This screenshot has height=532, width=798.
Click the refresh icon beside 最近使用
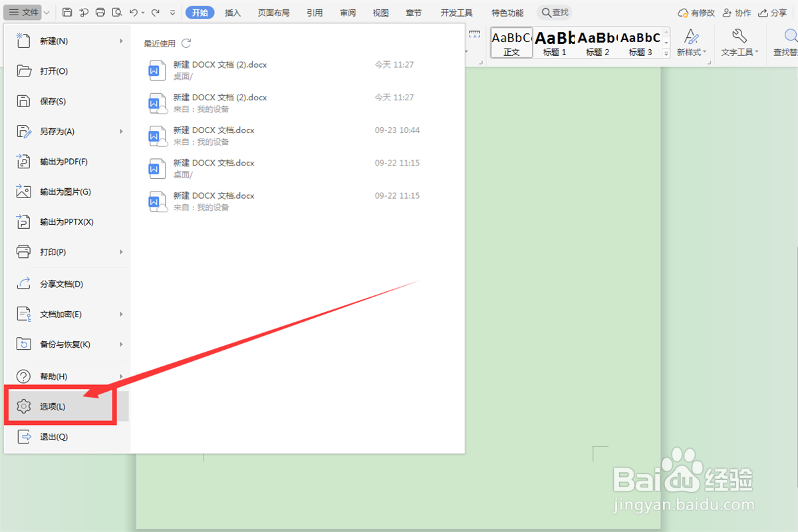(186, 43)
